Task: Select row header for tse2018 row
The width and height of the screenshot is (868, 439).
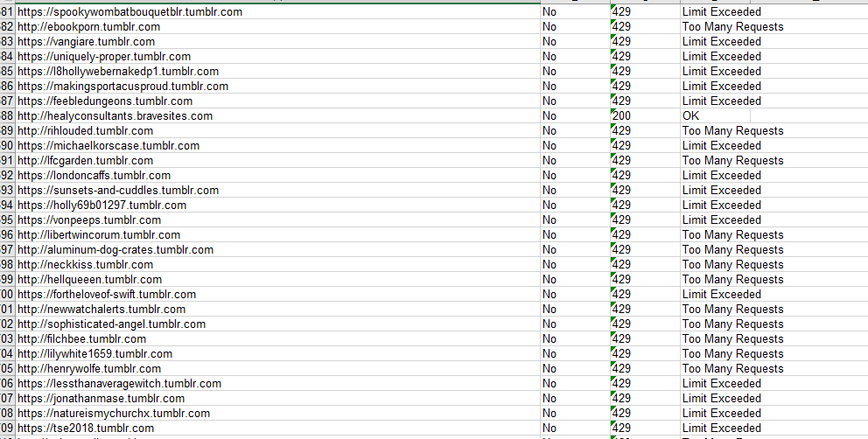Action: coord(7,429)
